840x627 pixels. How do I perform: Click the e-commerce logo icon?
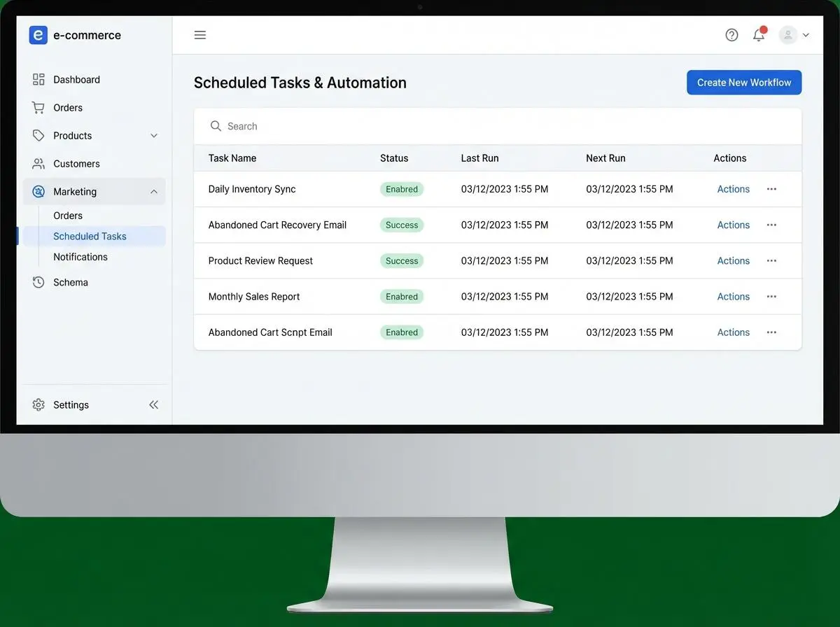click(38, 35)
